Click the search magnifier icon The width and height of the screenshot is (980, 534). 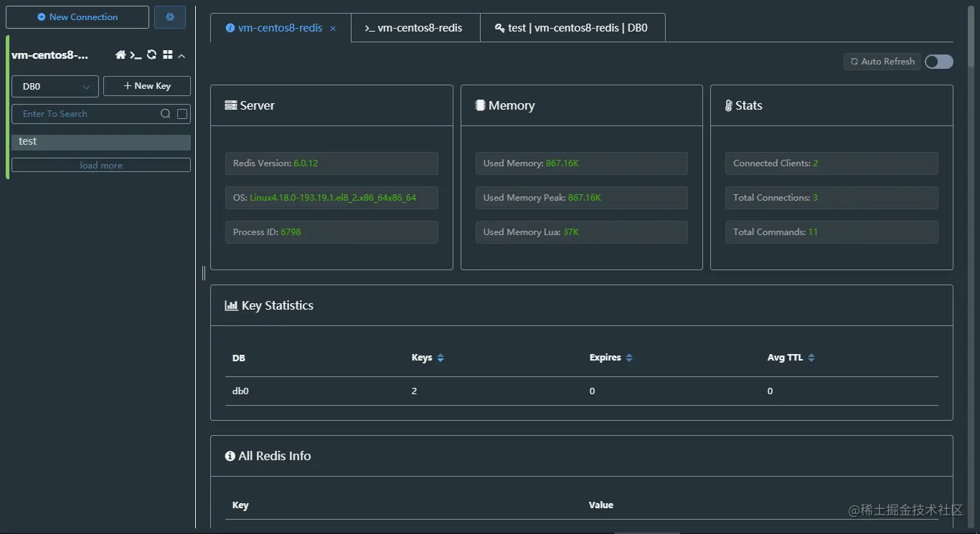165,114
